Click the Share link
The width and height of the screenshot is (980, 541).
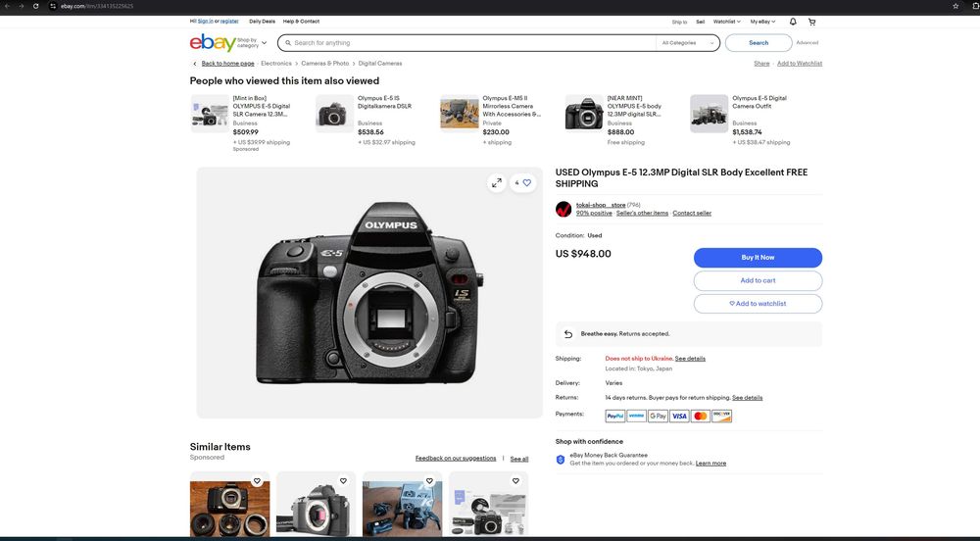coord(761,64)
